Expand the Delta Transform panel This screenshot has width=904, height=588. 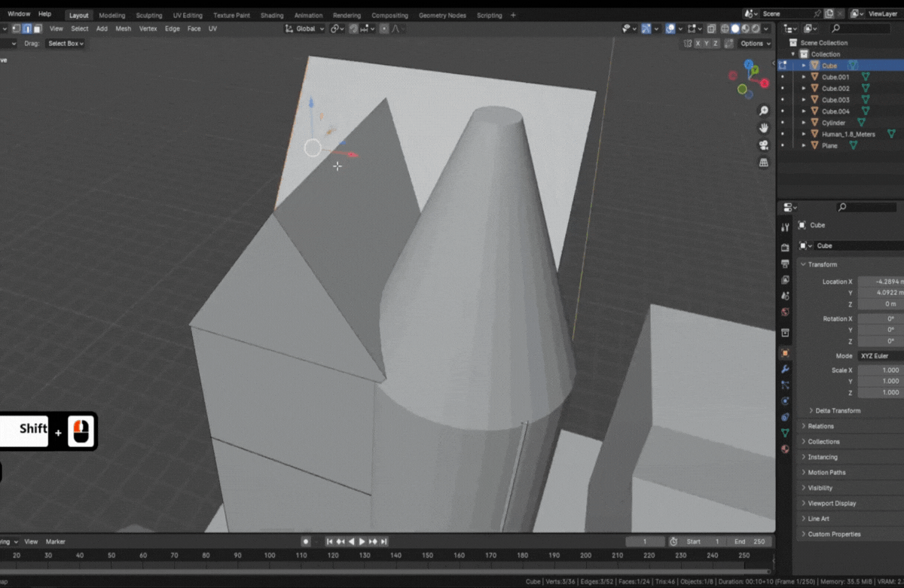[837, 410]
